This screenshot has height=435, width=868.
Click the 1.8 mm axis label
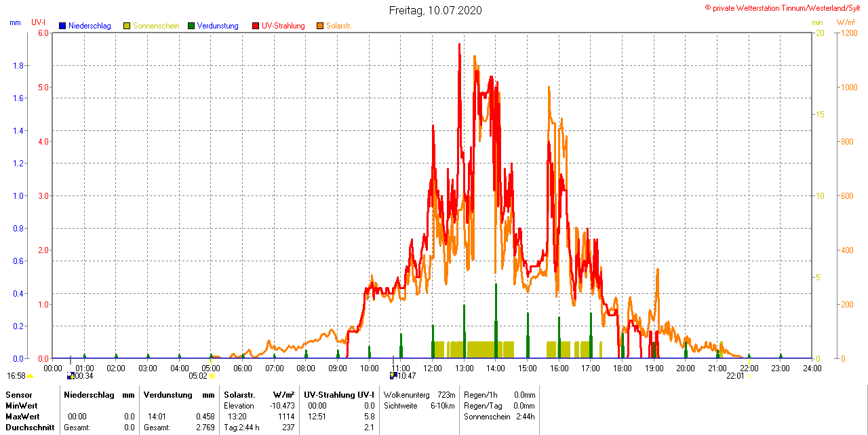pyautogui.click(x=18, y=65)
